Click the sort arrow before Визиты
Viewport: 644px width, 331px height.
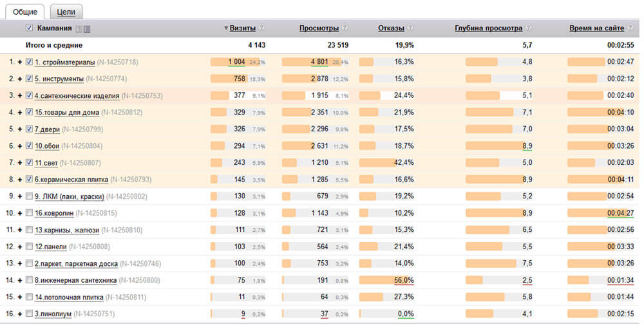click(226, 28)
